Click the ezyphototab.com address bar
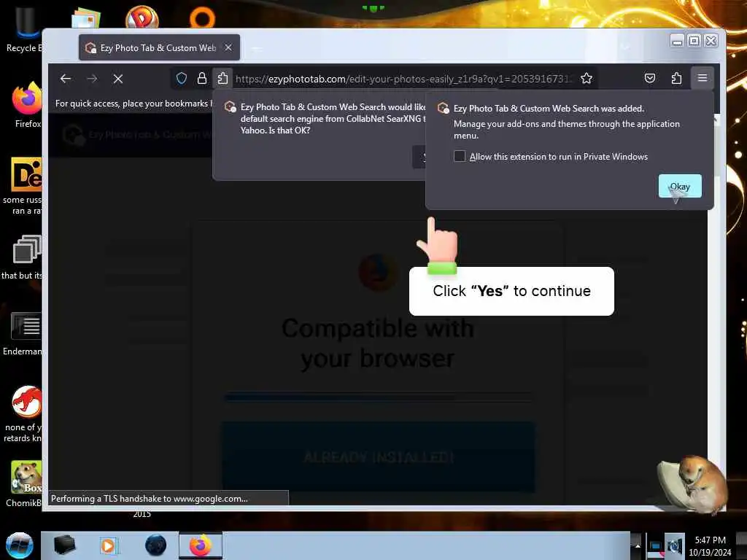This screenshot has width=747, height=560. (x=403, y=79)
